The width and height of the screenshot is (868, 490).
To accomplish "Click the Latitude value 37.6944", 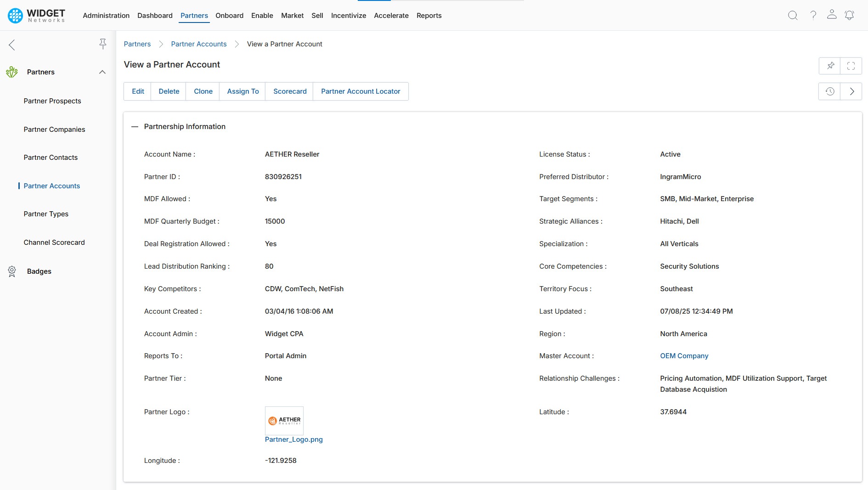I will (x=673, y=412).
